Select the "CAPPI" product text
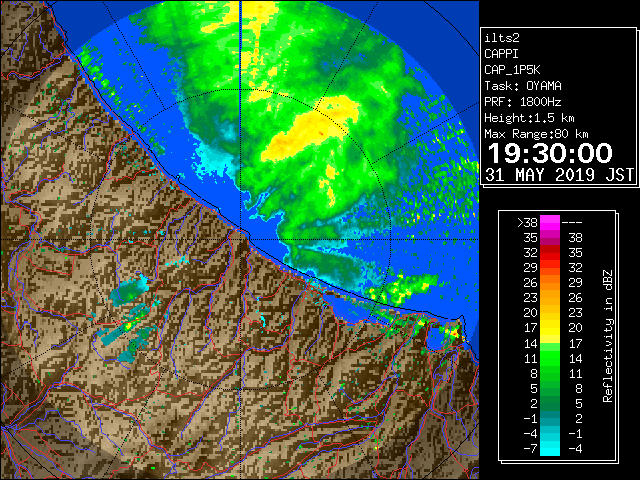Viewport: 640px width, 480px height. click(501, 54)
